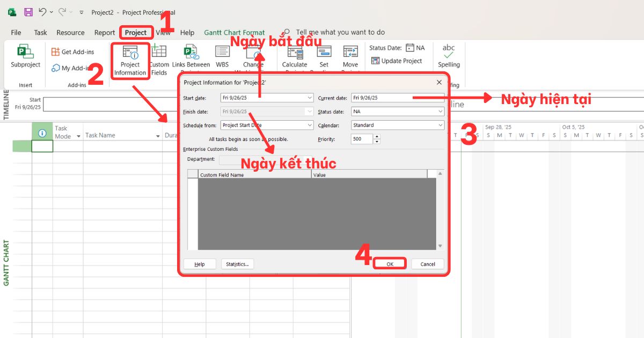Image resolution: width=644 pixels, height=338 pixels.
Task: Open the Schedule from dropdown
Action: (x=309, y=124)
